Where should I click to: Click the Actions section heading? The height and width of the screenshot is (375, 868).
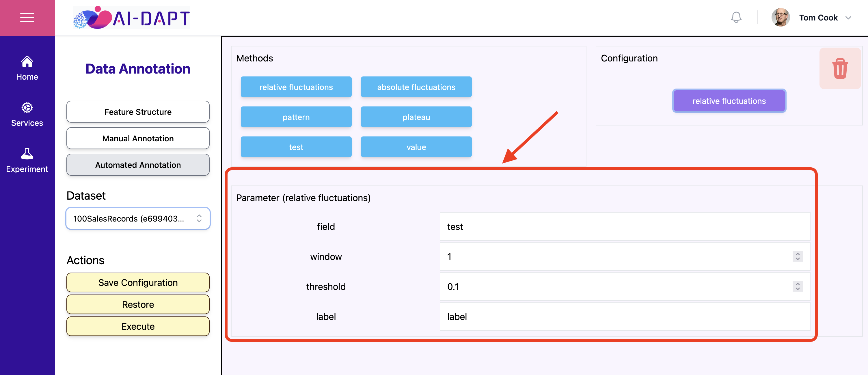[85, 260]
